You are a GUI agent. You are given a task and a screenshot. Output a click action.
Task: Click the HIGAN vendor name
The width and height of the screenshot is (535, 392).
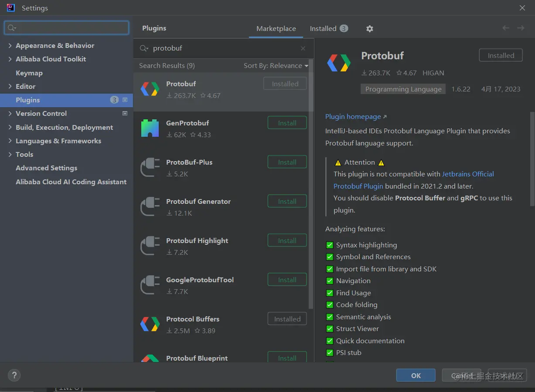(433, 73)
